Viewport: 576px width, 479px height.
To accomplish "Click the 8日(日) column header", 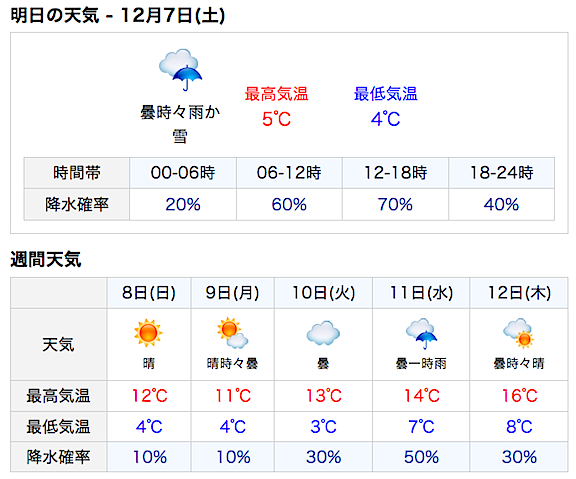I will [149, 293].
